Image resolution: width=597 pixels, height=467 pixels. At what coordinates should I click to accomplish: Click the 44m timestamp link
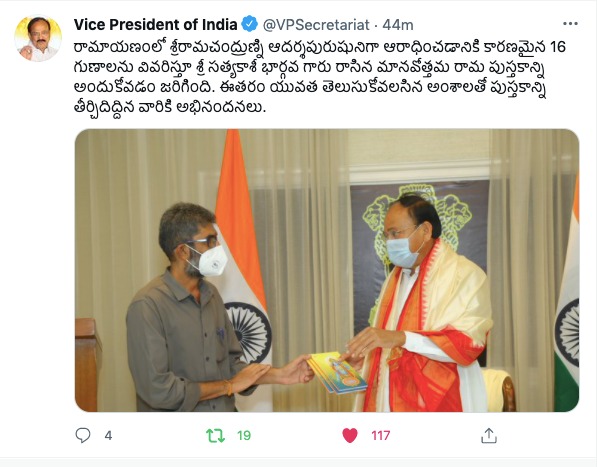point(398,25)
